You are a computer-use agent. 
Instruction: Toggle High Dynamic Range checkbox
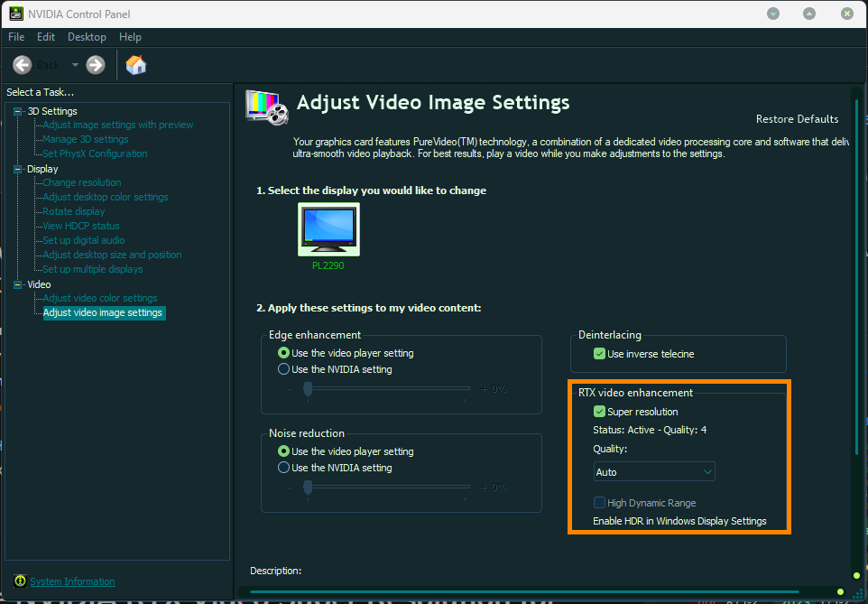tap(599, 503)
